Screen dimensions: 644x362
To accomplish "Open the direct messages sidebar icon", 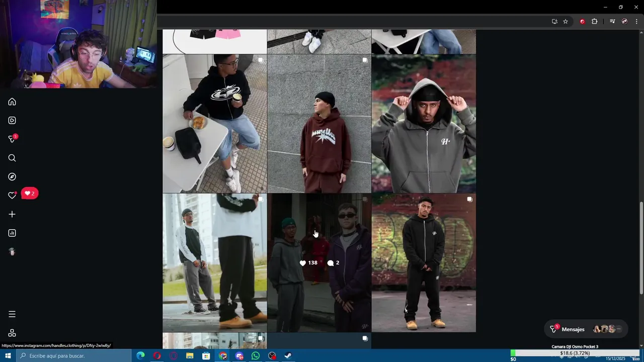I will (12, 139).
